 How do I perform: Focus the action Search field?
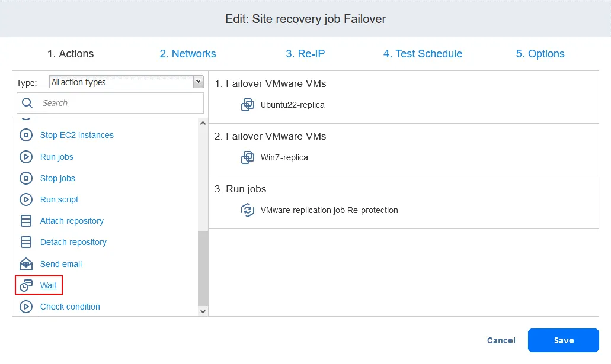pyautogui.click(x=119, y=103)
